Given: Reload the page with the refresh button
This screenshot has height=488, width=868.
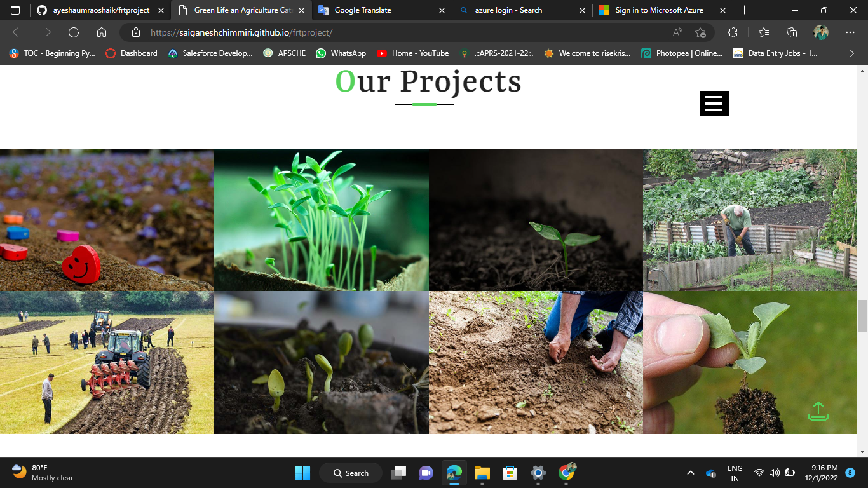Looking at the screenshot, I should click(x=74, y=32).
